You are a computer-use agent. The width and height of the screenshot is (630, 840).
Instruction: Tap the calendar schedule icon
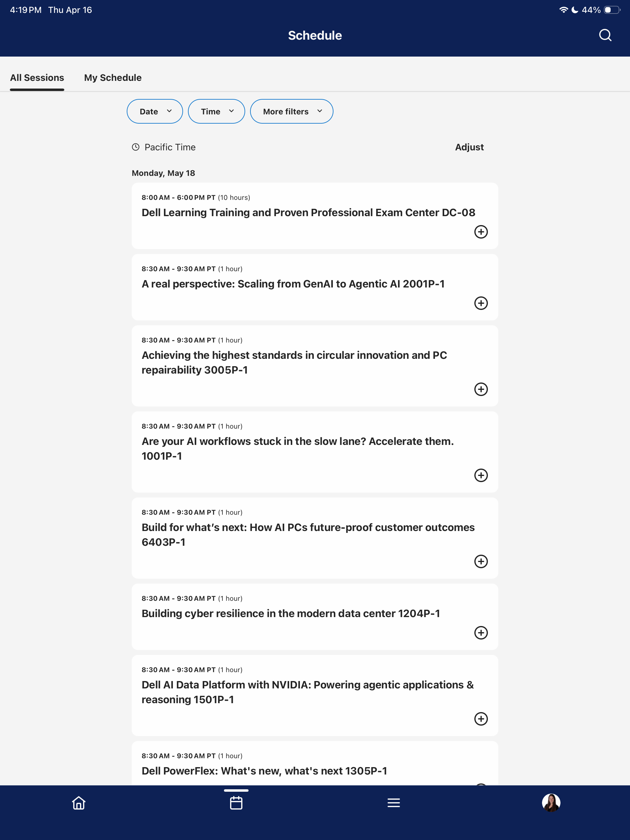pos(236,803)
